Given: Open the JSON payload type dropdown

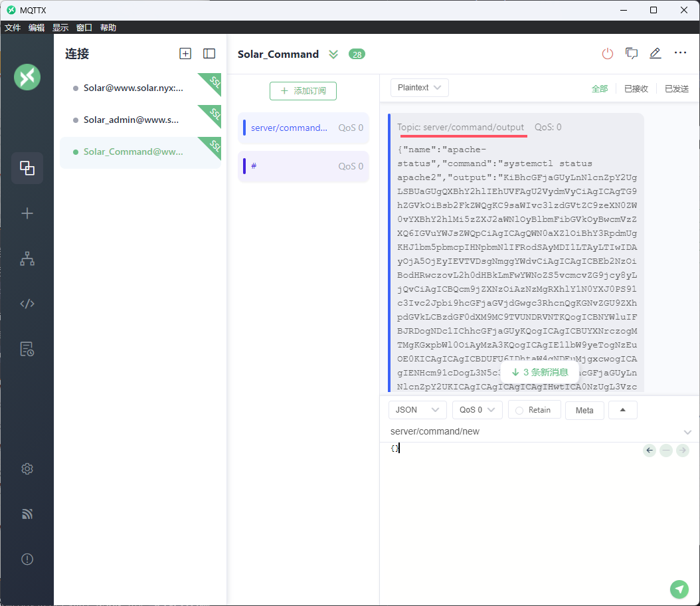Looking at the screenshot, I should click(x=417, y=410).
